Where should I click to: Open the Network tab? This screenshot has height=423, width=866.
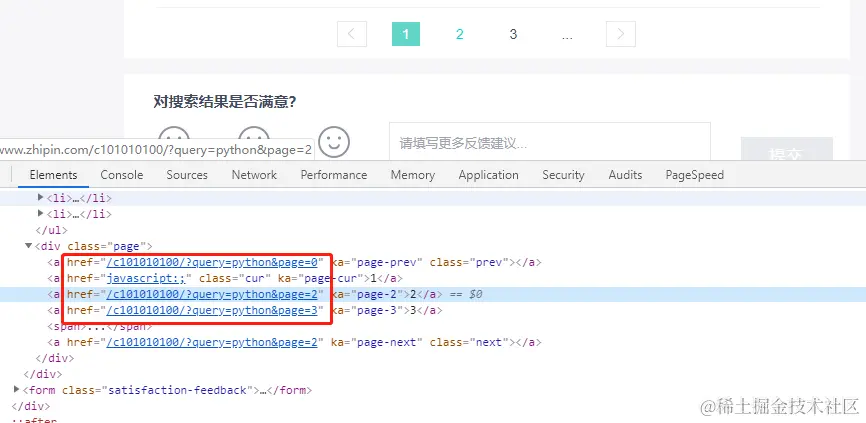pyautogui.click(x=254, y=175)
